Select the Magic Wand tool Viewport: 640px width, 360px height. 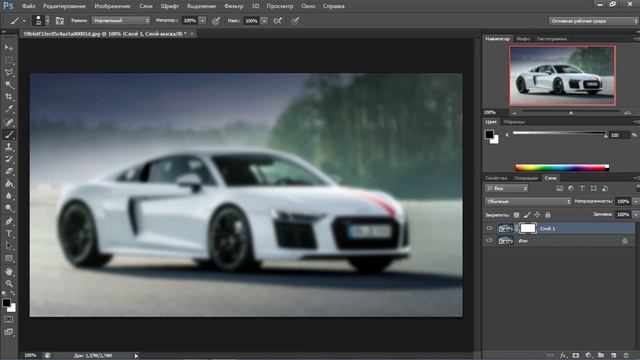pyautogui.click(x=9, y=85)
